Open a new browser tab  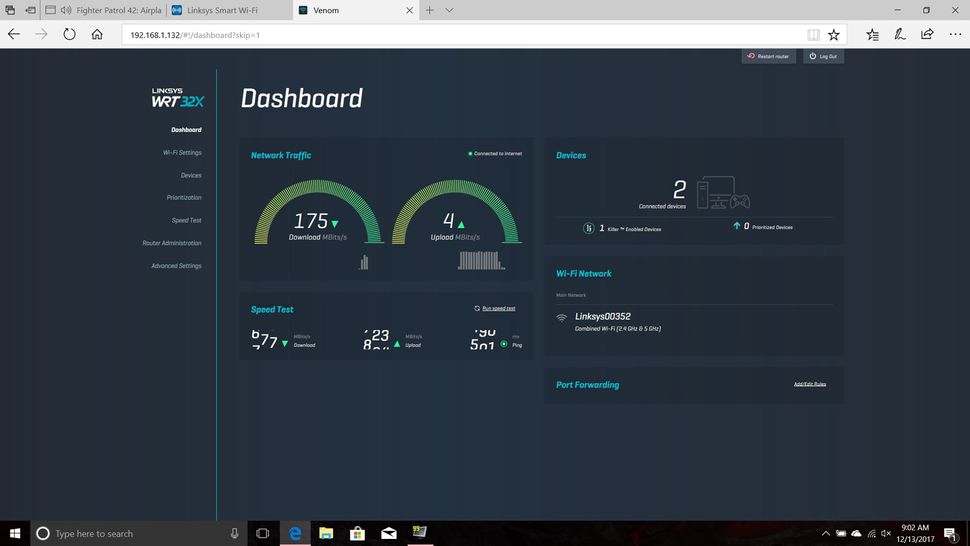429,10
